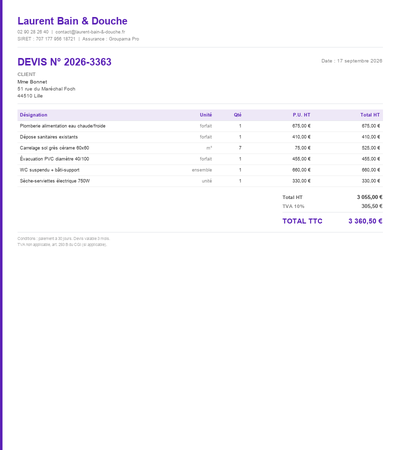Viewport: 400px width, 450px height.
Task: Select the Plomberie alimentation eau chaude/froide row
Action: pos(200,126)
